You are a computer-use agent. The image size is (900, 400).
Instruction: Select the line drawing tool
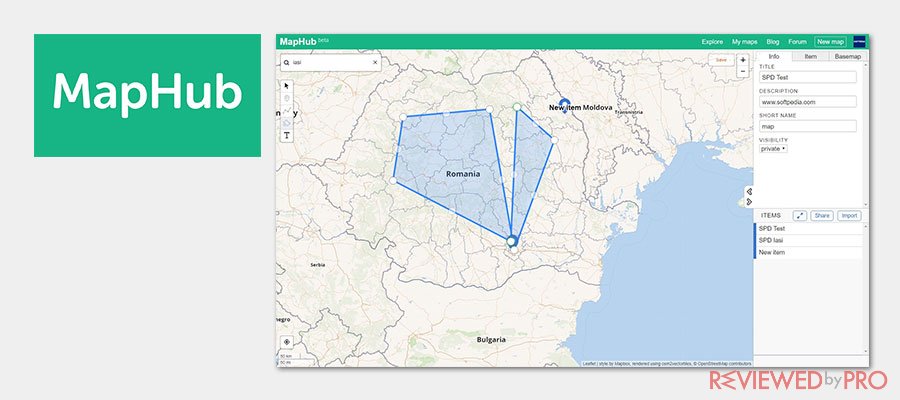coord(287,111)
